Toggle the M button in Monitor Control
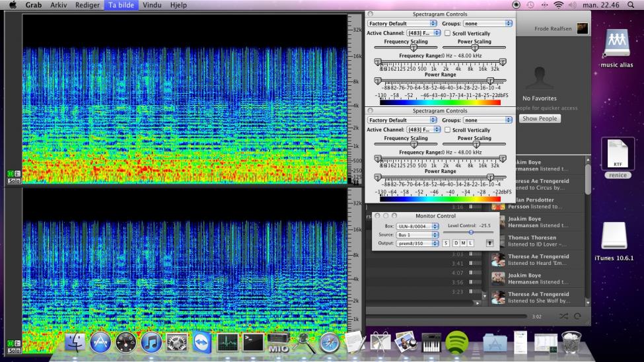The image size is (644, 362). pyautogui.click(x=463, y=244)
